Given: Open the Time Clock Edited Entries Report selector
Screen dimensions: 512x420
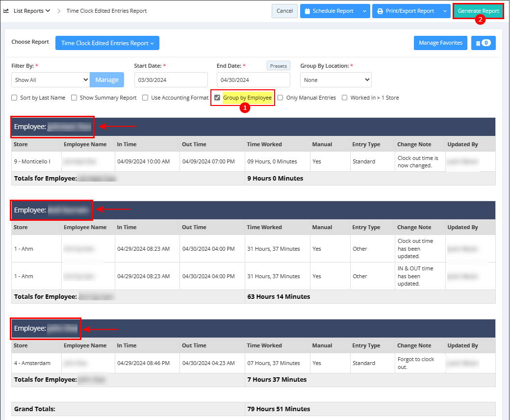Looking at the screenshot, I should (x=107, y=43).
